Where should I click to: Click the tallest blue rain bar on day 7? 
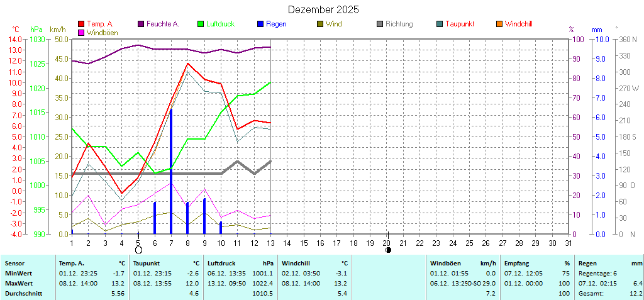pos(171,171)
